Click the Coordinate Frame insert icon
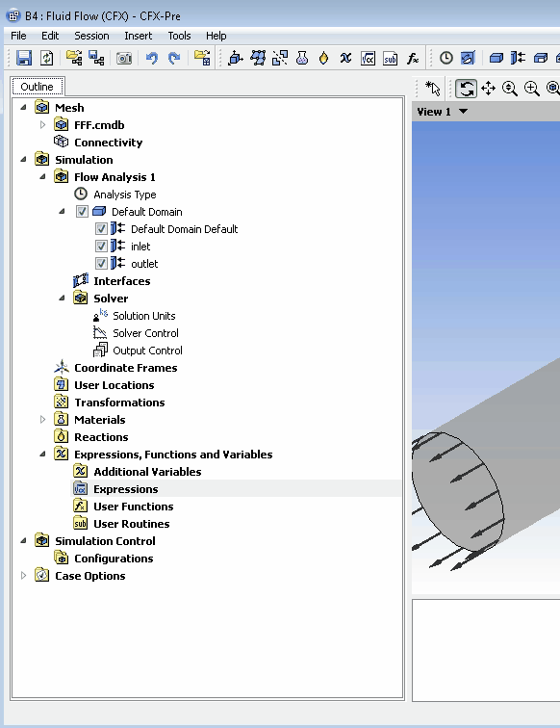The height and width of the screenshot is (728, 560). (235, 58)
